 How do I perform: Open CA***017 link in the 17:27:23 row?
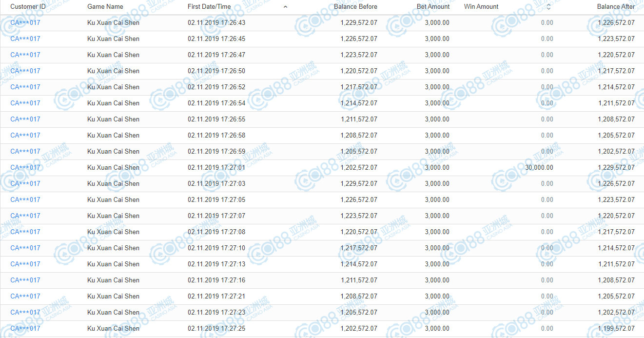pyautogui.click(x=25, y=312)
